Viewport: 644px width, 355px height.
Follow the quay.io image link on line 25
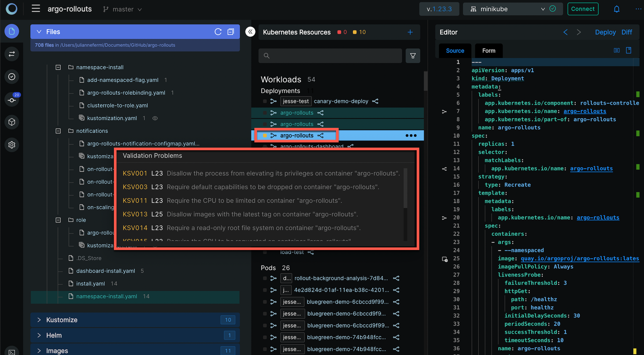pos(580,258)
